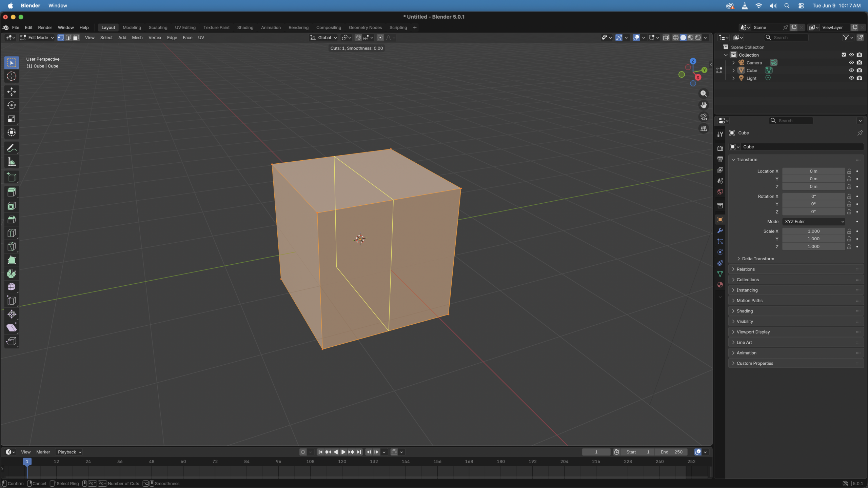Open the Mesh menu
This screenshot has width=868, height=488.
(x=137, y=38)
